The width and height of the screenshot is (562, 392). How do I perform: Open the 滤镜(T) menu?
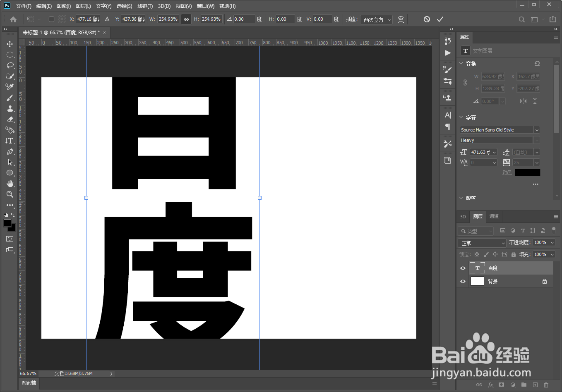tap(145, 6)
